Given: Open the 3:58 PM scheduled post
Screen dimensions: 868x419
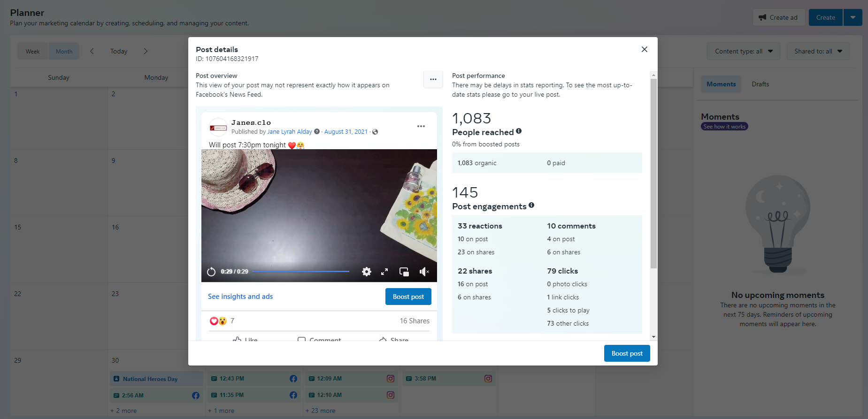Looking at the screenshot, I should tap(449, 379).
